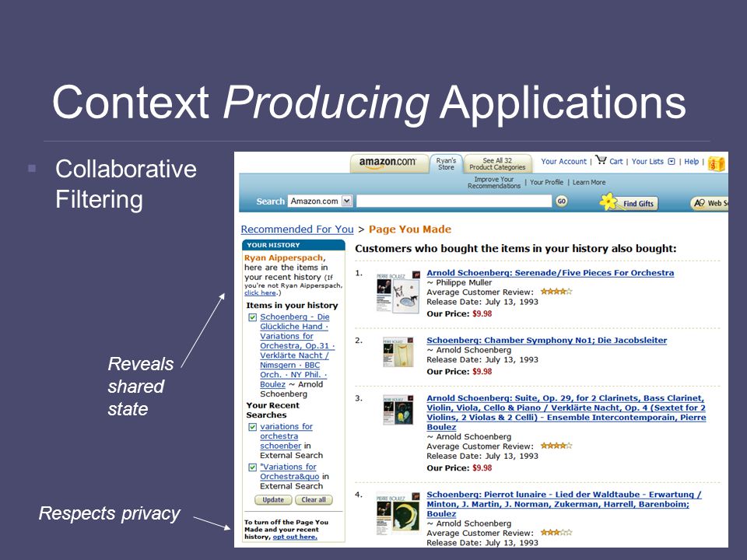Open the Learn More link
Image resolution: width=747 pixels, height=560 pixels.
coord(589,182)
